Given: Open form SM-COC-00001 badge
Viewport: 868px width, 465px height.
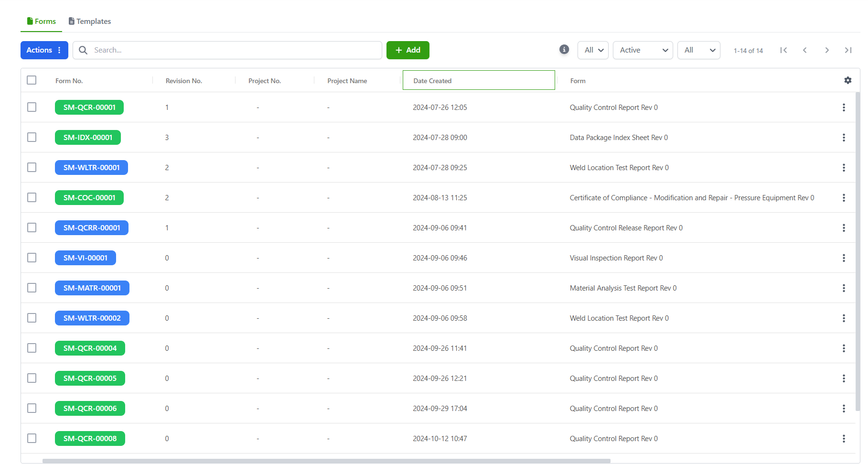Looking at the screenshot, I should tap(89, 198).
